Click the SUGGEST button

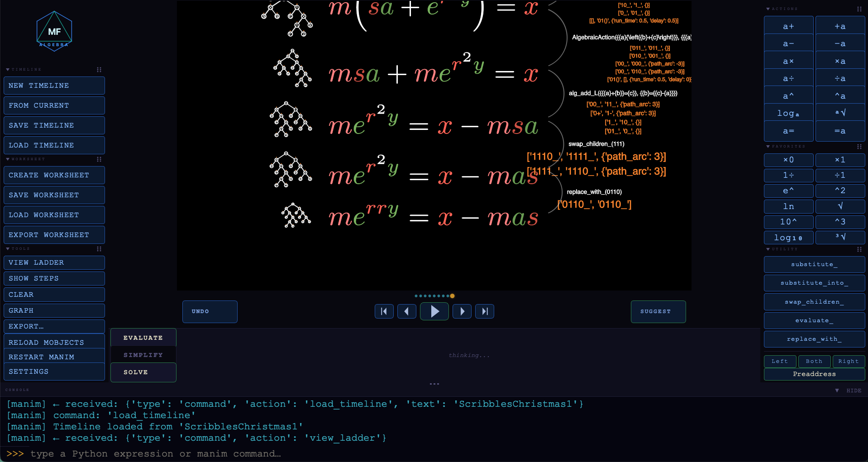658,311
